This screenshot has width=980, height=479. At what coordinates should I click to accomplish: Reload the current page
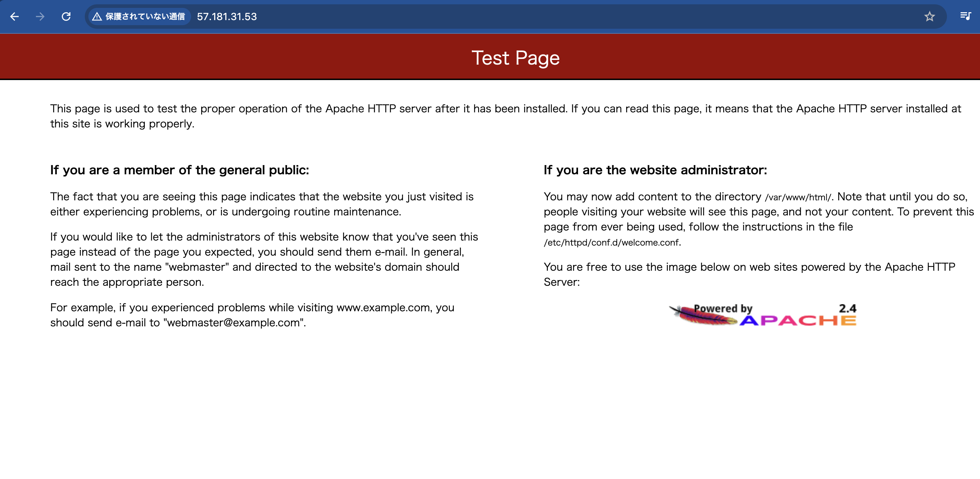tap(66, 17)
